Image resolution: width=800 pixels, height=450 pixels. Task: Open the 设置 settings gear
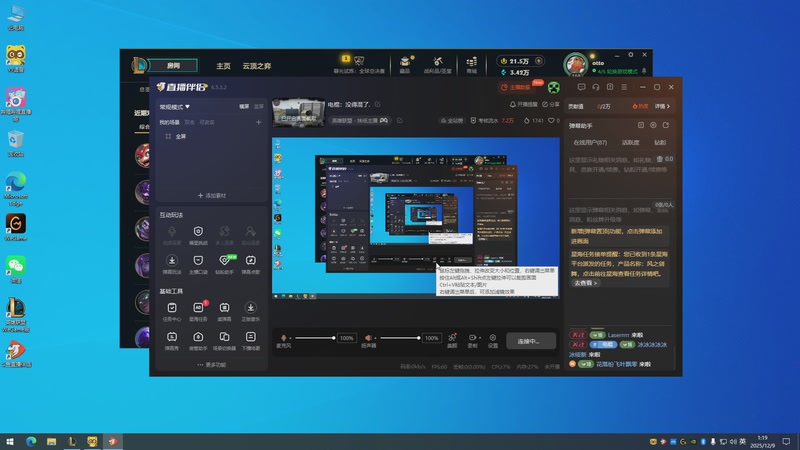pos(493,337)
